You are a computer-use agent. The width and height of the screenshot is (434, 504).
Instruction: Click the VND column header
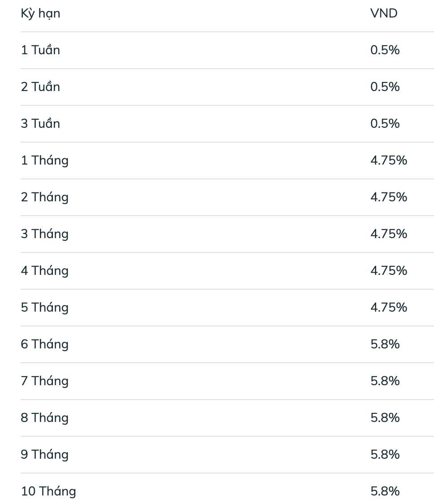[x=384, y=13]
